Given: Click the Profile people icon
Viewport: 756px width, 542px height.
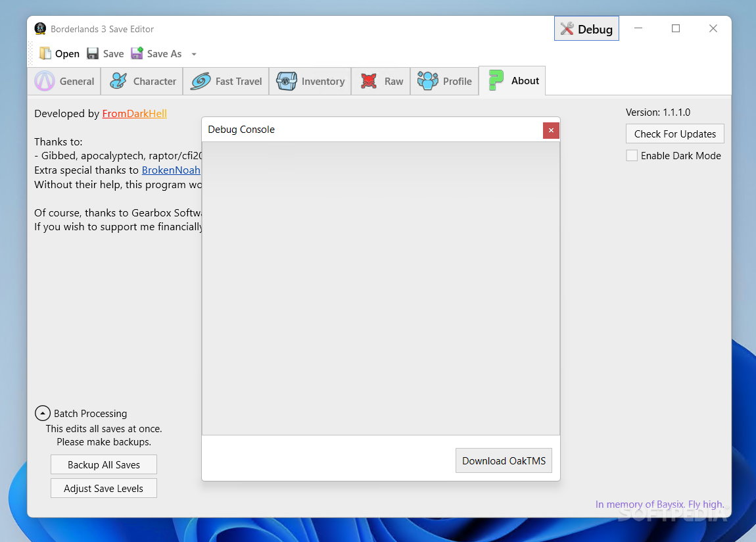Looking at the screenshot, I should coord(428,81).
